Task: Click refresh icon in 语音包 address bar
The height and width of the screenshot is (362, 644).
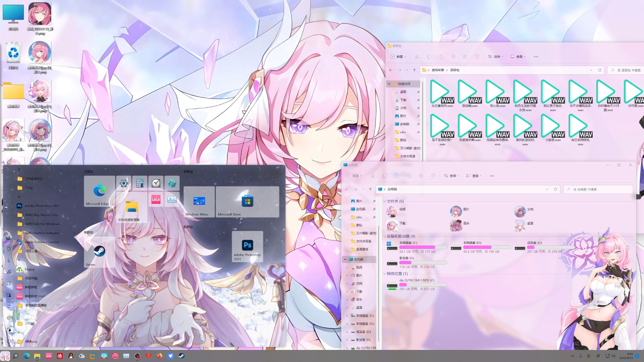Action: (600, 70)
